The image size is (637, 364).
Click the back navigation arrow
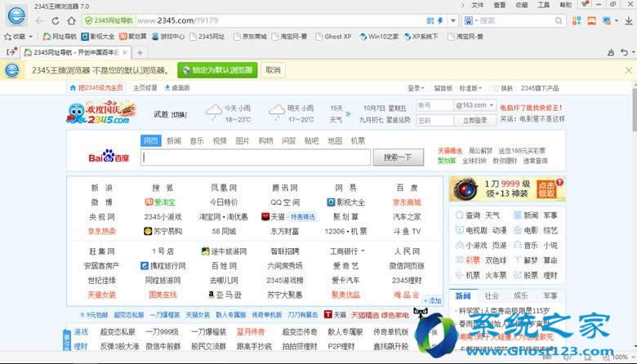39,20
